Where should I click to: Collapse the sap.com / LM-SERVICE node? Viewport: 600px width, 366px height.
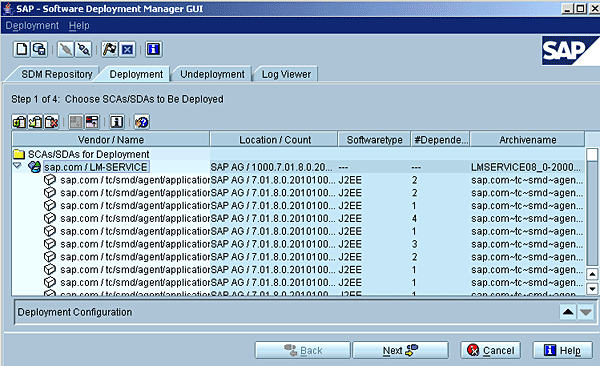click(x=17, y=166)
